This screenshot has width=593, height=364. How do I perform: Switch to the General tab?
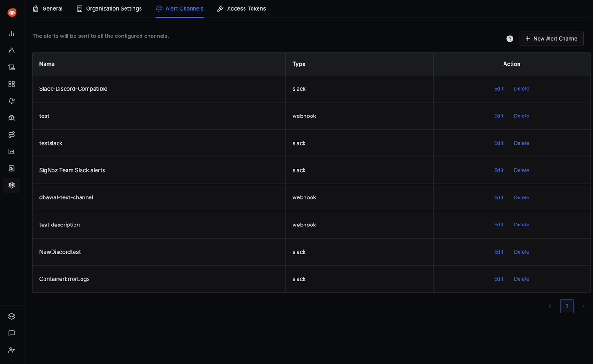(x=47, y=8)
